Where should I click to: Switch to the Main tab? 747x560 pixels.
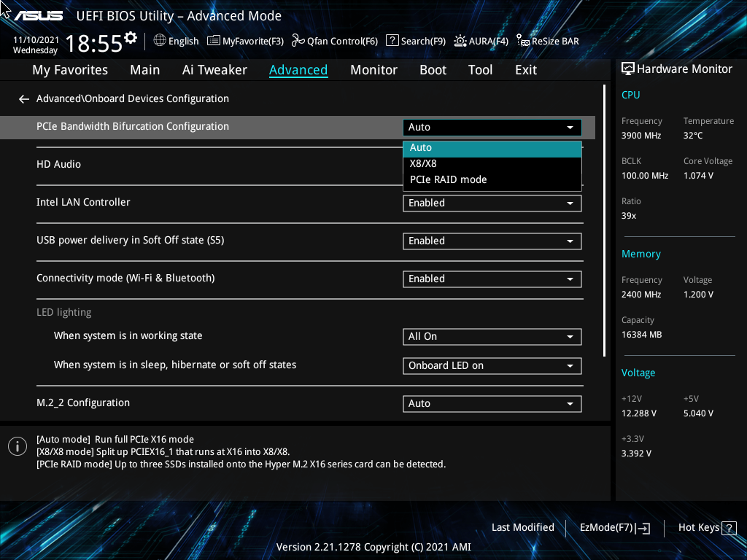[145, 70]
